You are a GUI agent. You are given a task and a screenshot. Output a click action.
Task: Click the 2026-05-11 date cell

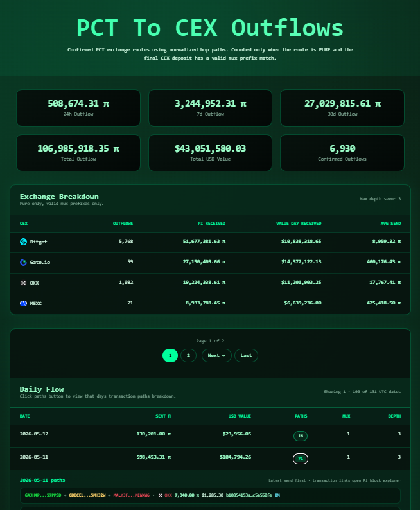34,457
